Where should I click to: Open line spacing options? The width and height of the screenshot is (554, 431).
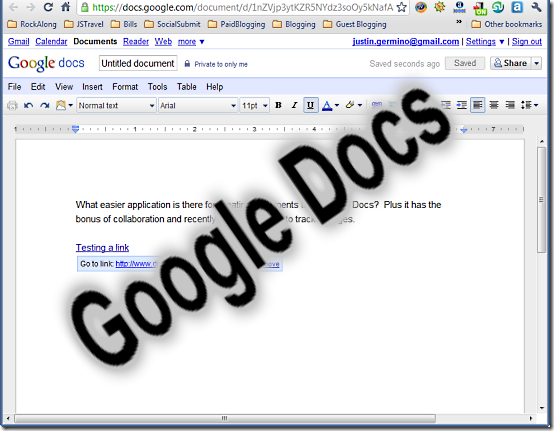(529, 105)
